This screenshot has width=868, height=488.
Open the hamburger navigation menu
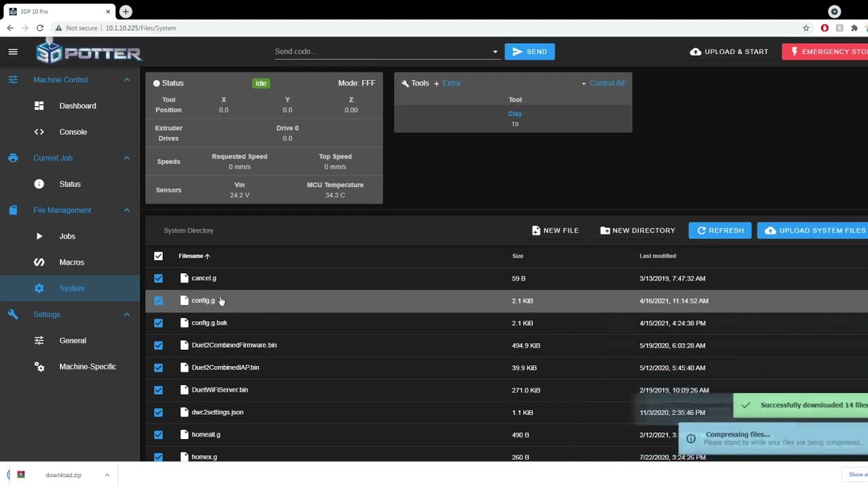13,52
